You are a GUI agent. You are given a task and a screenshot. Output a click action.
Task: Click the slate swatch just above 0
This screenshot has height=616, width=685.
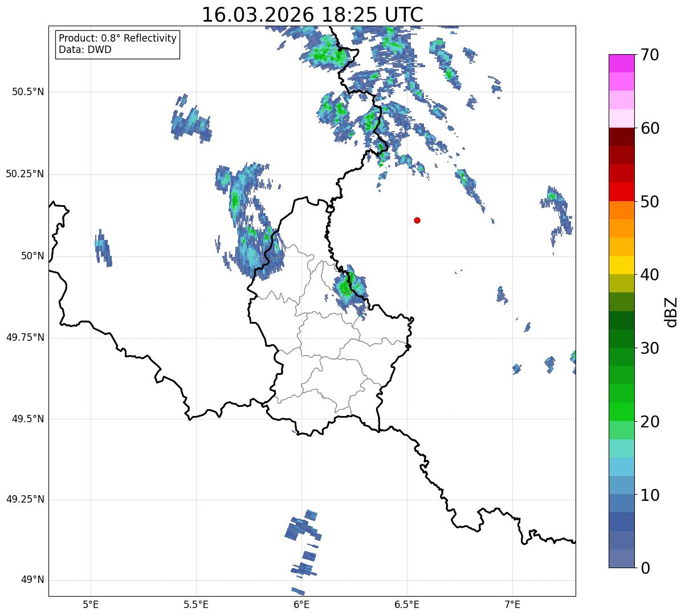point(622,558)
